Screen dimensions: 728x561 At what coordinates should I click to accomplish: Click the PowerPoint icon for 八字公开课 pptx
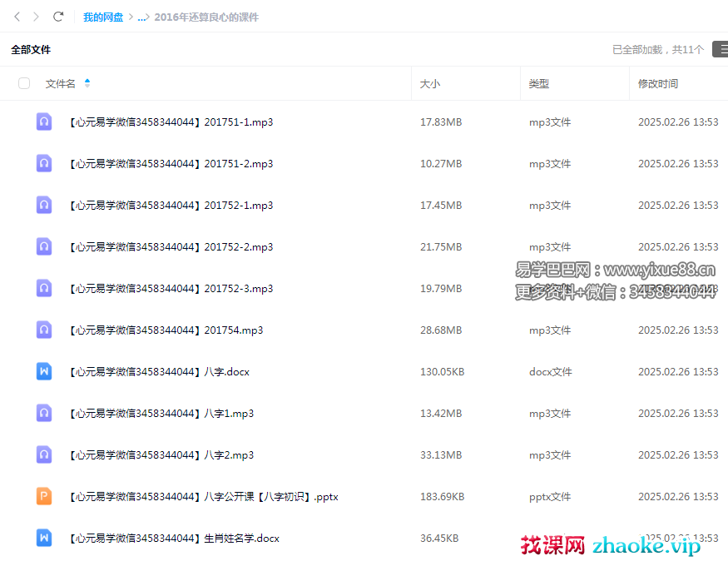click(x=44, y=497)
